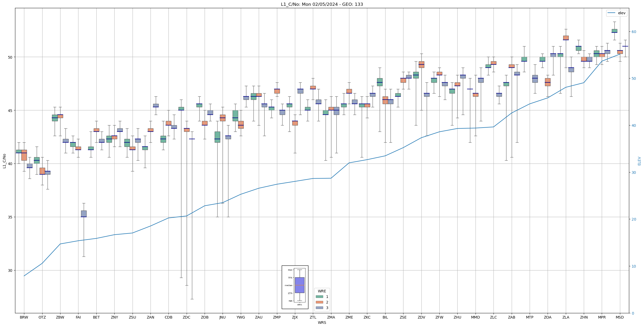Click the ZAB station label
644x327 pixels.
512,317
